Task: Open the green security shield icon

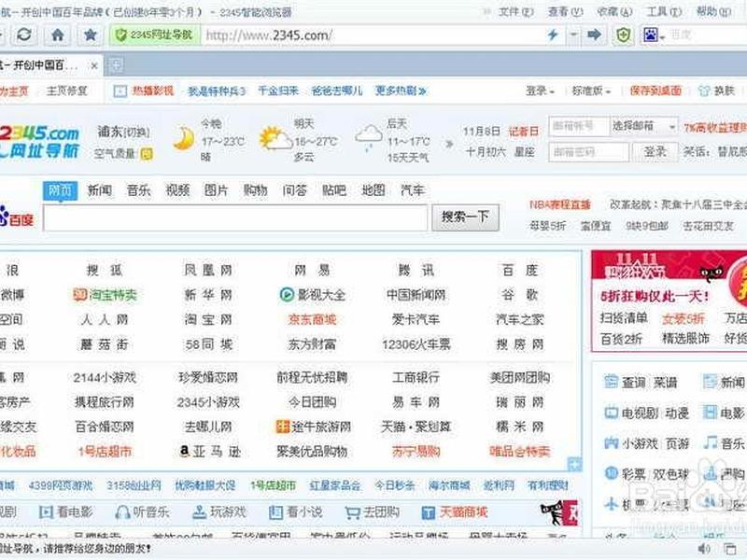Action: coord(623,35)
